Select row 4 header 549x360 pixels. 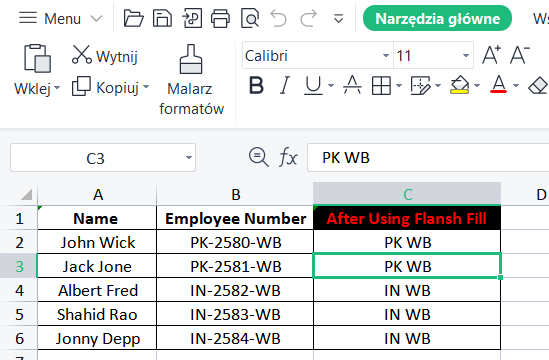pos(19,290)
